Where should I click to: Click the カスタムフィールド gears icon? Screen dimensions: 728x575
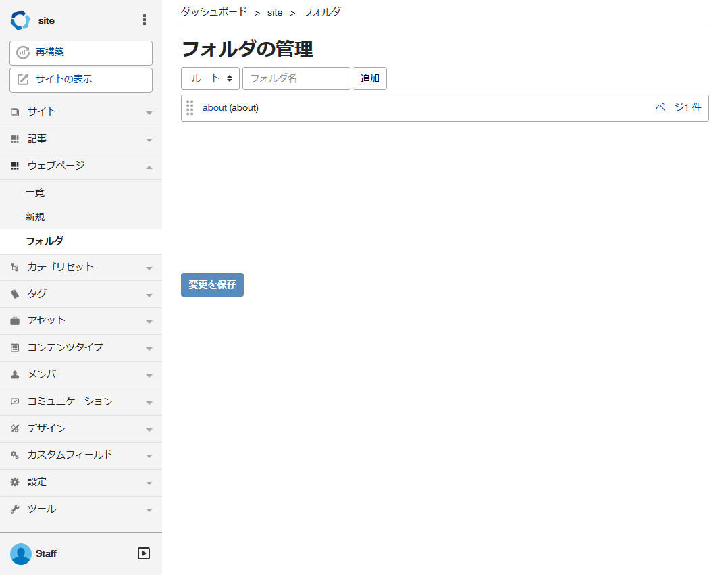(15, 455)
